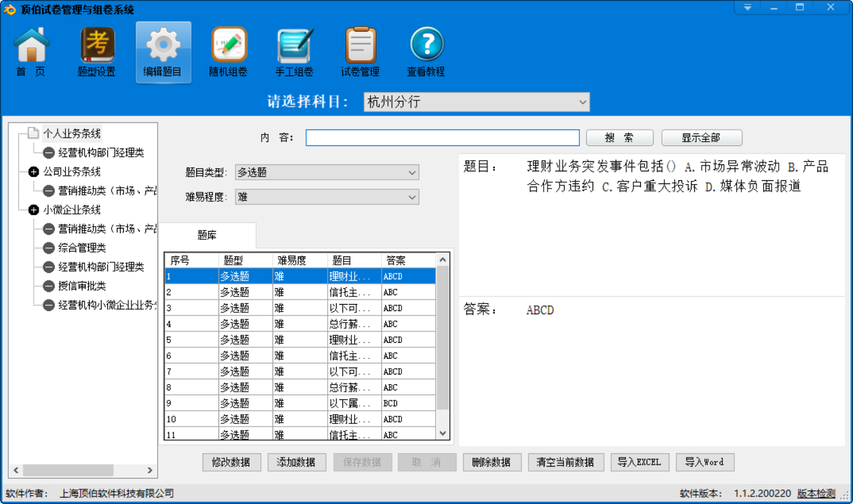This screenshot has height=504, width=853.
Task: Expand 公司业务条线 plus icon
Action: pos(34,172)
